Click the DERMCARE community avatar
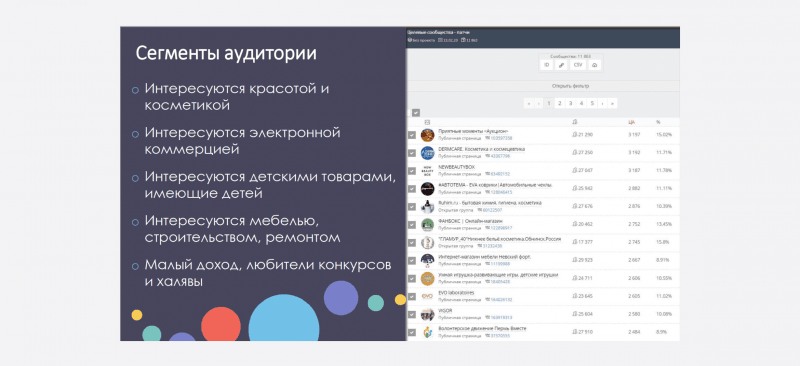Screen dimensions: 800x366 point(428,153)
